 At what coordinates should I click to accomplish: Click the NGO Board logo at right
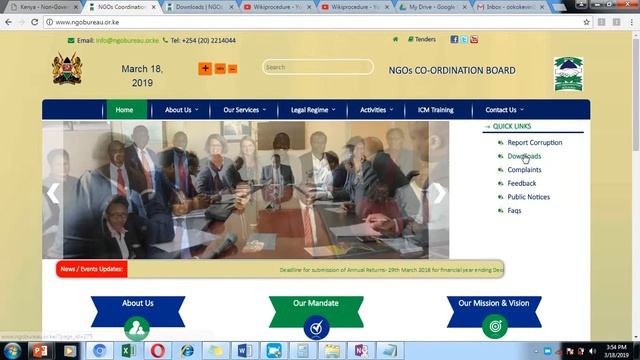pyautogui.click(x=568, y=74)
